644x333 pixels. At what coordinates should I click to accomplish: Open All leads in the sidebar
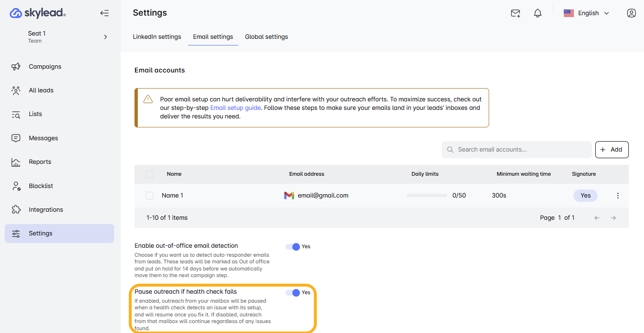59,90
